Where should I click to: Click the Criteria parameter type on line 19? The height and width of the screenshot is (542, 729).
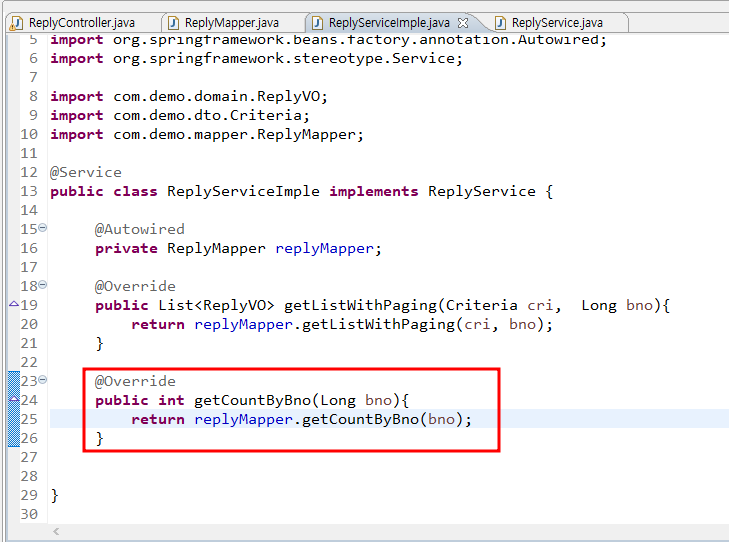click(x=482, y=305)
